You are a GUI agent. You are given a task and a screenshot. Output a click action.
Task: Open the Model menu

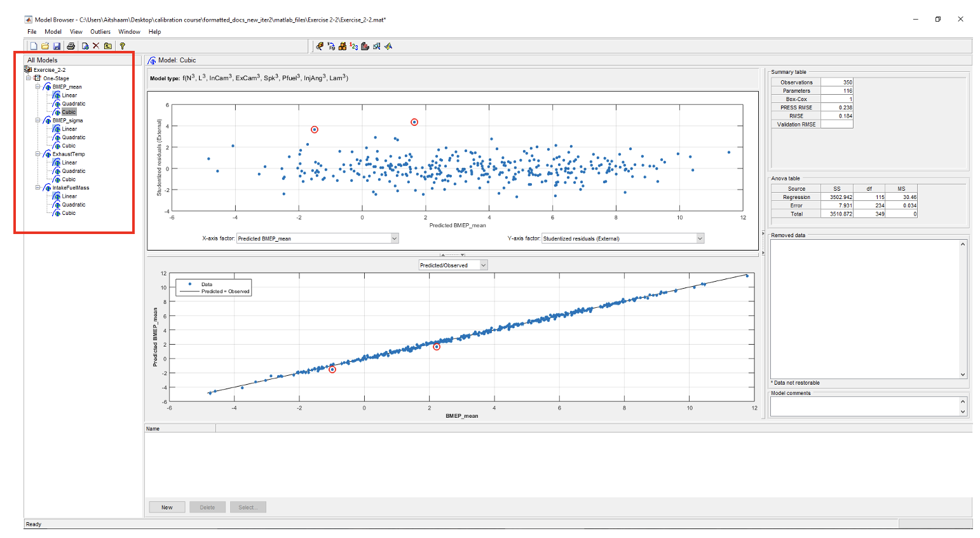pyautogui.click(x=53, y=32)
